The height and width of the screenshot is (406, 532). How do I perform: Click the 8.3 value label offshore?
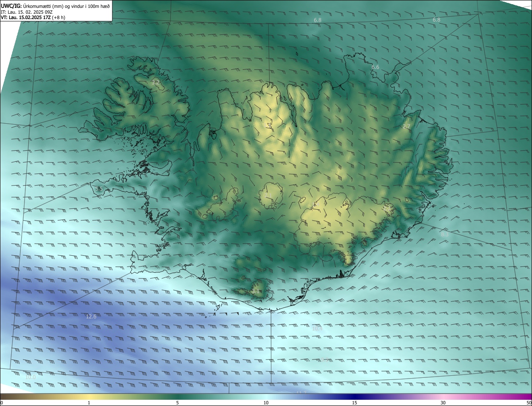pyautogui.click(x=445, y=234)
